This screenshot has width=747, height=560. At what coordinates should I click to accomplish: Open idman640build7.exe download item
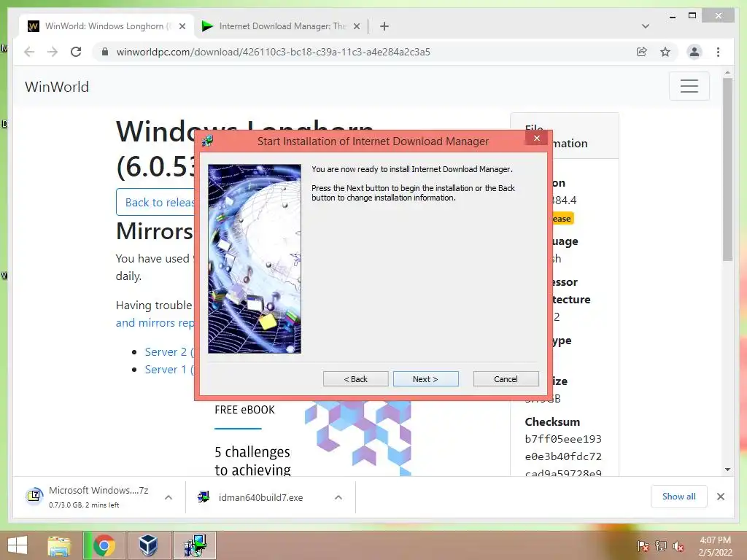point(260,497)
